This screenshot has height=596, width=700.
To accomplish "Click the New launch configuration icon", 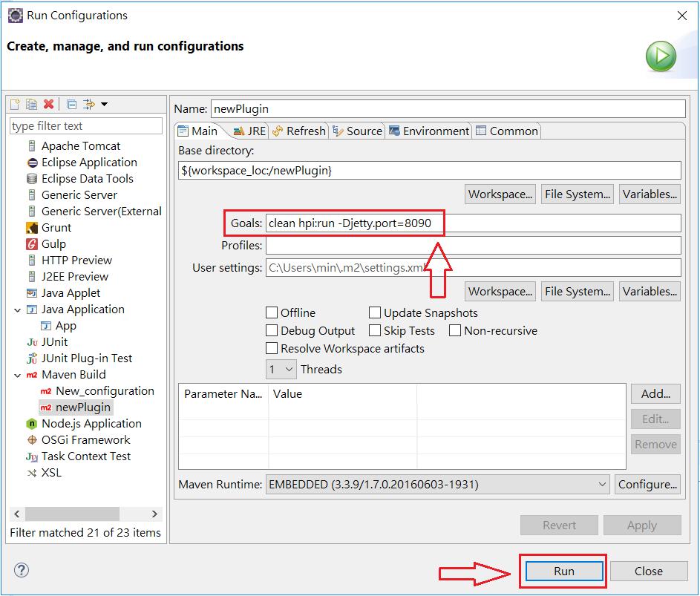I will pyautogui.click(x=15, y=104).
